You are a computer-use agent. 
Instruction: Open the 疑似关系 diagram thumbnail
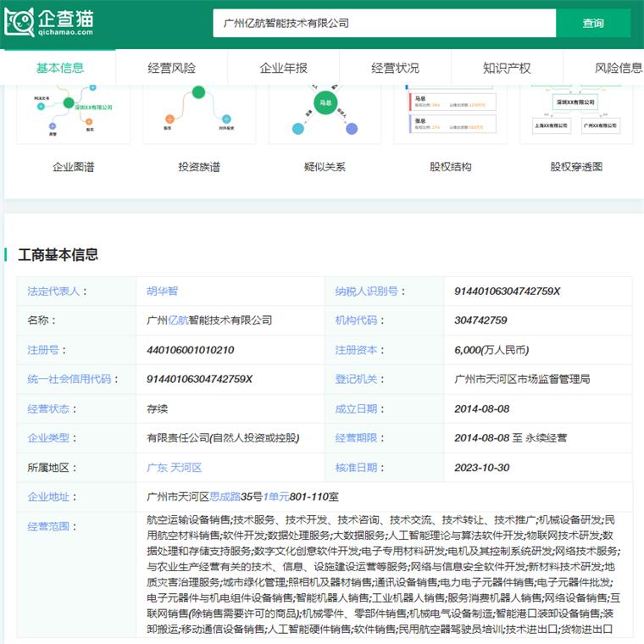coord(325,114)
